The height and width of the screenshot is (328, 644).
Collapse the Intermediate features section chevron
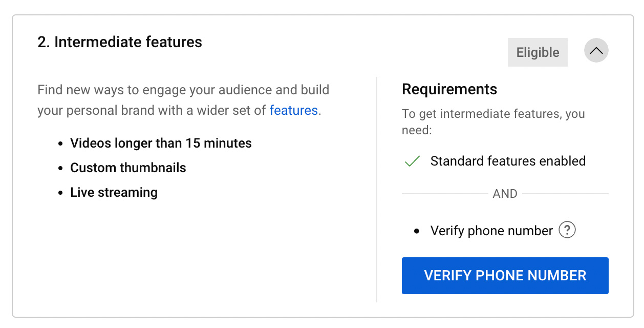click(596, 51)
